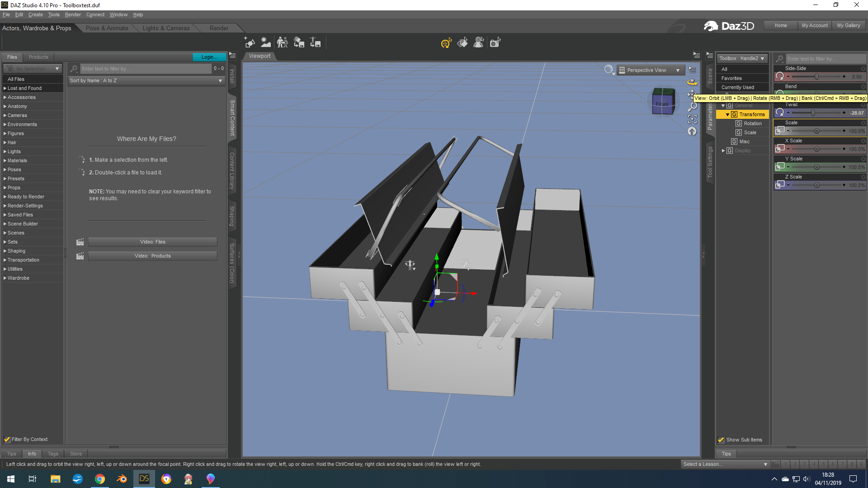The width and height of the screenshot is (868, 488).
Task: Click the Orbit view control icon
Action: click(x=692, y=82)
